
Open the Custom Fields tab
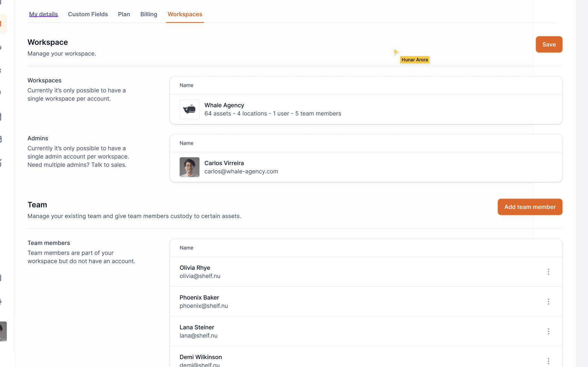(88, 14)
